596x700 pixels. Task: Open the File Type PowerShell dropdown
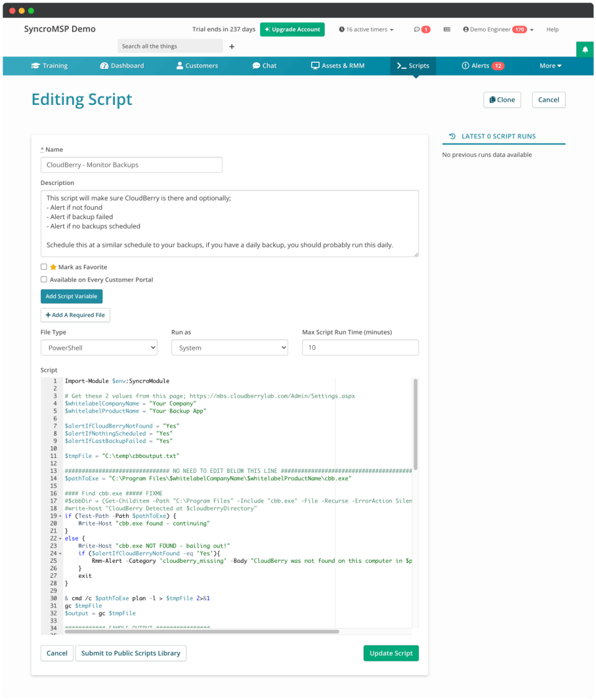(99, 348)
